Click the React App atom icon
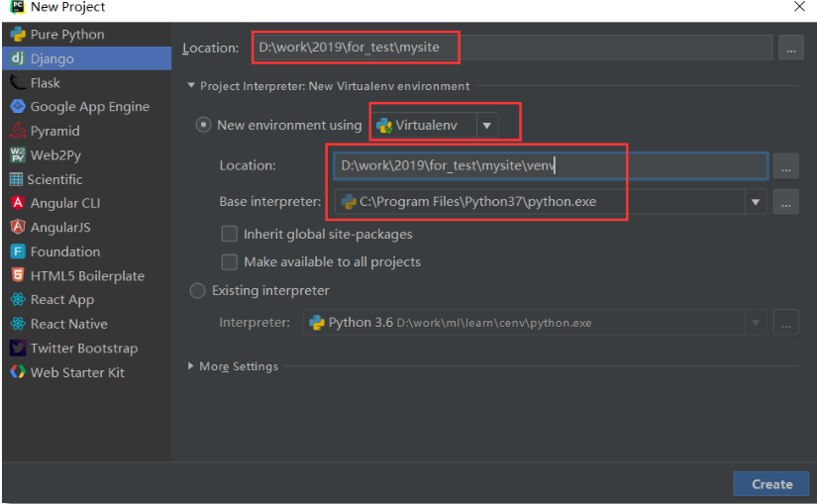 pos(18,299)
